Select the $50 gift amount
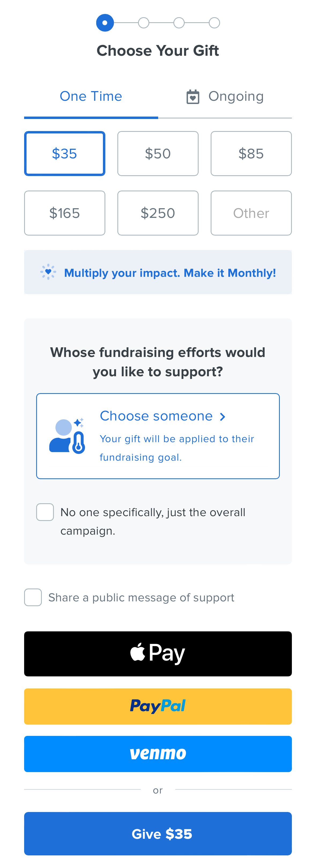This screenshot has width=316, height=868. 158,154
